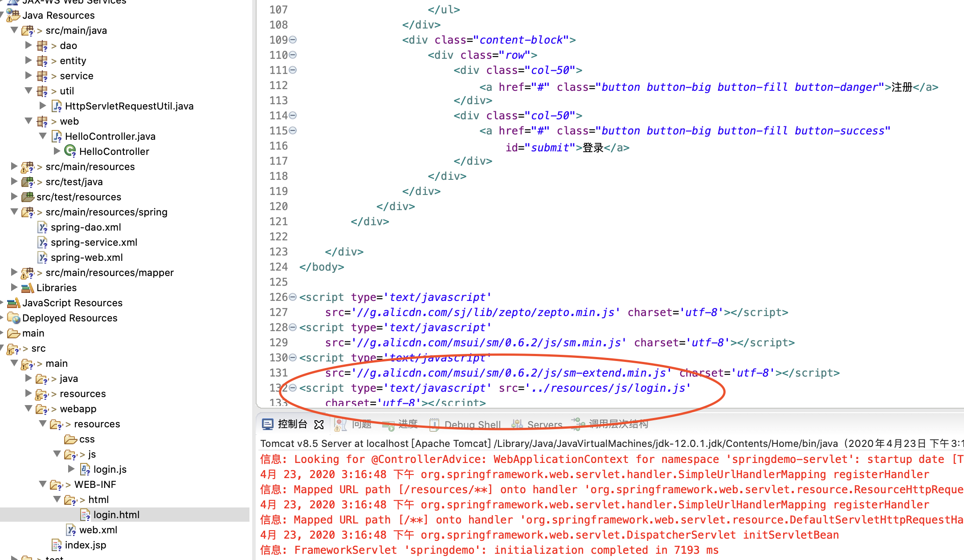Select src/main/resources/mapper folder
The height and width of the screenshot is (560, 964).
tap(110, 272)
